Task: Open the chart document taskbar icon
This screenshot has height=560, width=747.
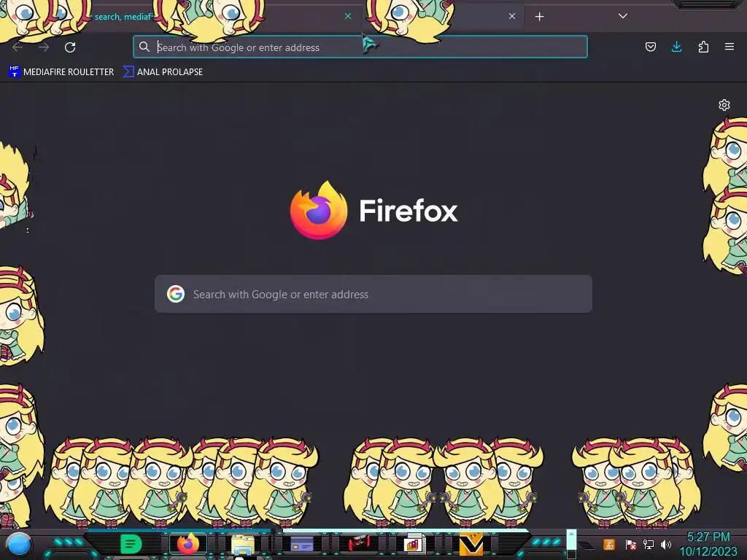Action: (414, 544)
